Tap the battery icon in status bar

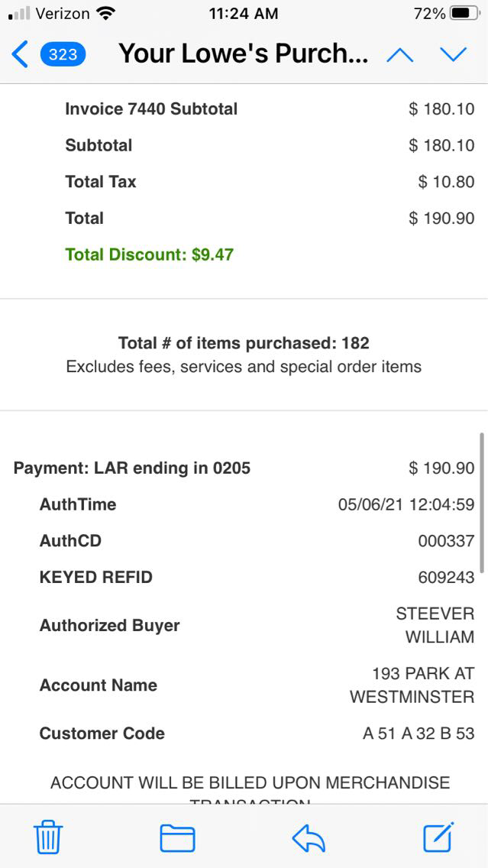pos(465,14)
